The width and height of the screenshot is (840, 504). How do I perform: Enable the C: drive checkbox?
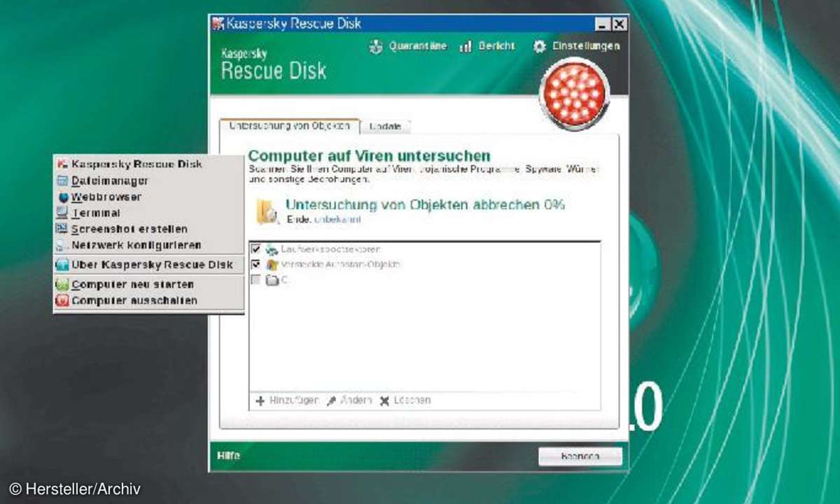(255, 280)
